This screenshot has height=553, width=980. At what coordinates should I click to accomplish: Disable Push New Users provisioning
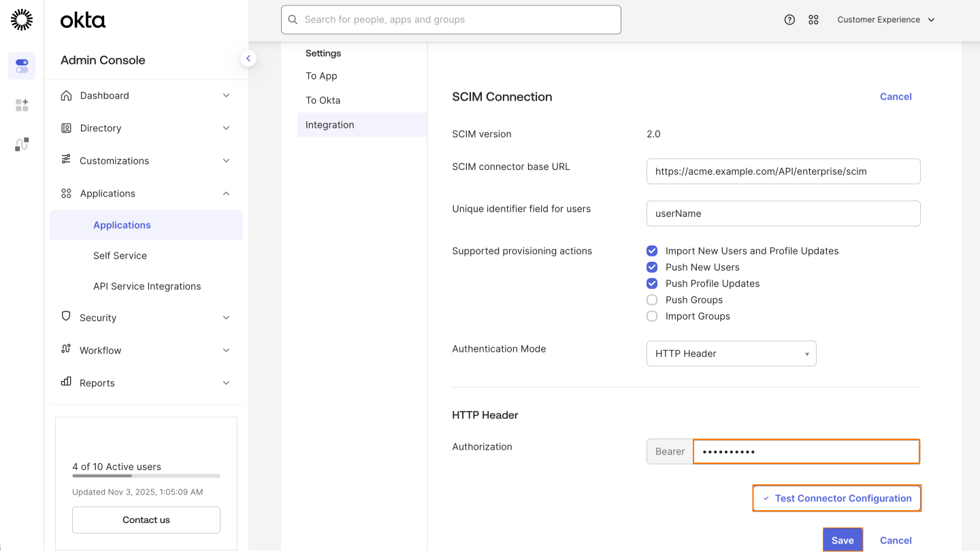coord(652,267)
